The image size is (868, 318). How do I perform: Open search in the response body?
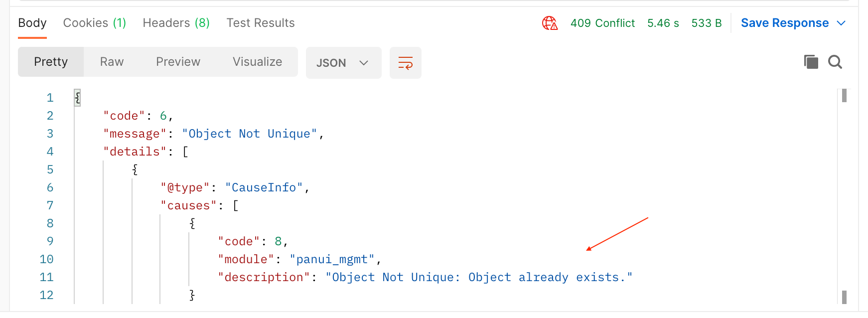pyautogui.click(x=835, y=62)
